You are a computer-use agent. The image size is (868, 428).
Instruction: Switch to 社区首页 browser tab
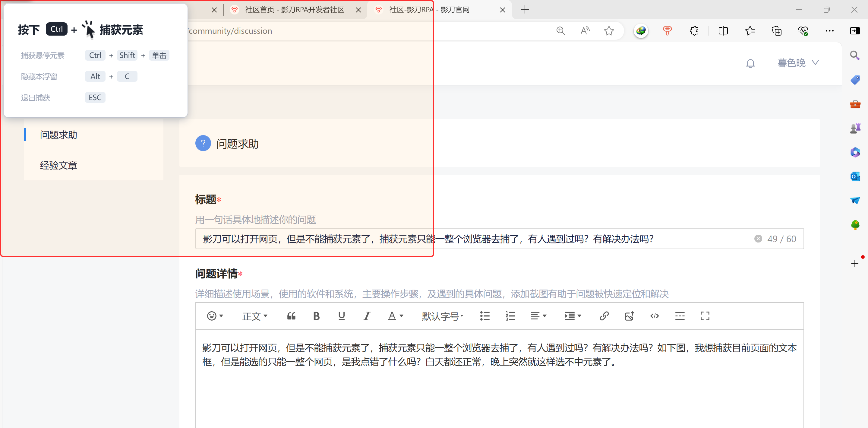coord(294,10)
